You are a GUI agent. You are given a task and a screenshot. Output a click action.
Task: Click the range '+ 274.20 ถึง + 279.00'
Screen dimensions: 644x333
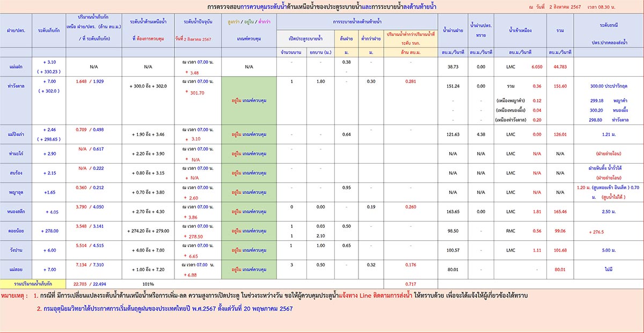[x=148, y=231]
